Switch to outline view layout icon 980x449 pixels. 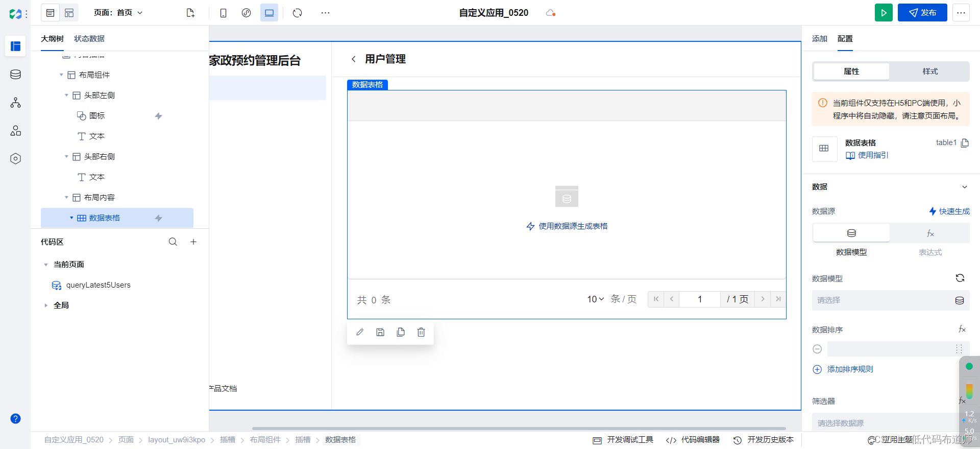tap(50, 13)
